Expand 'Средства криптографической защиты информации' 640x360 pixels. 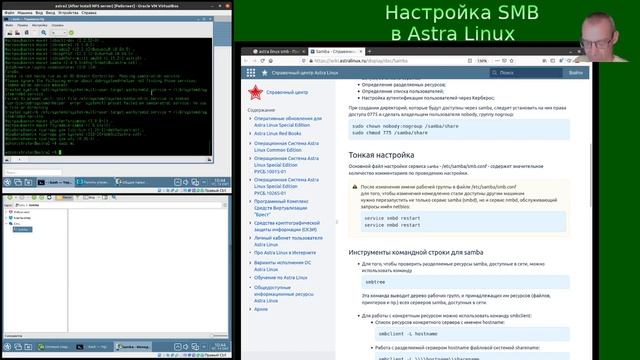(250, 223)
